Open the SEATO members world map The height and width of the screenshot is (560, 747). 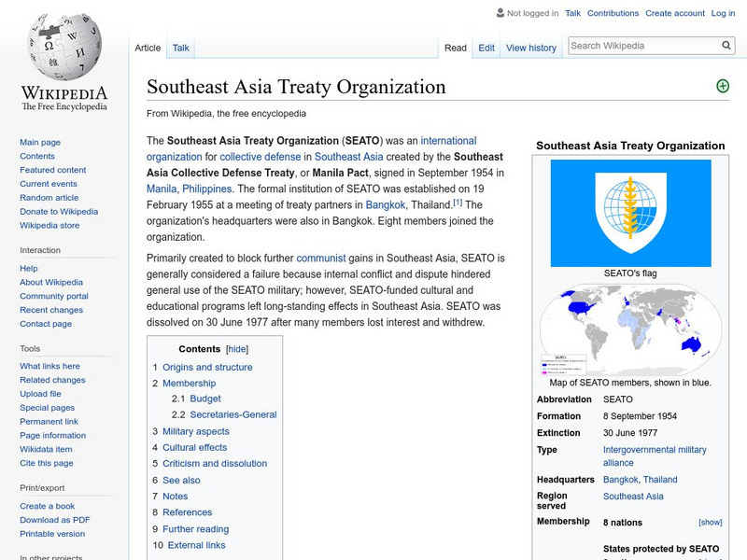(631, 329)
